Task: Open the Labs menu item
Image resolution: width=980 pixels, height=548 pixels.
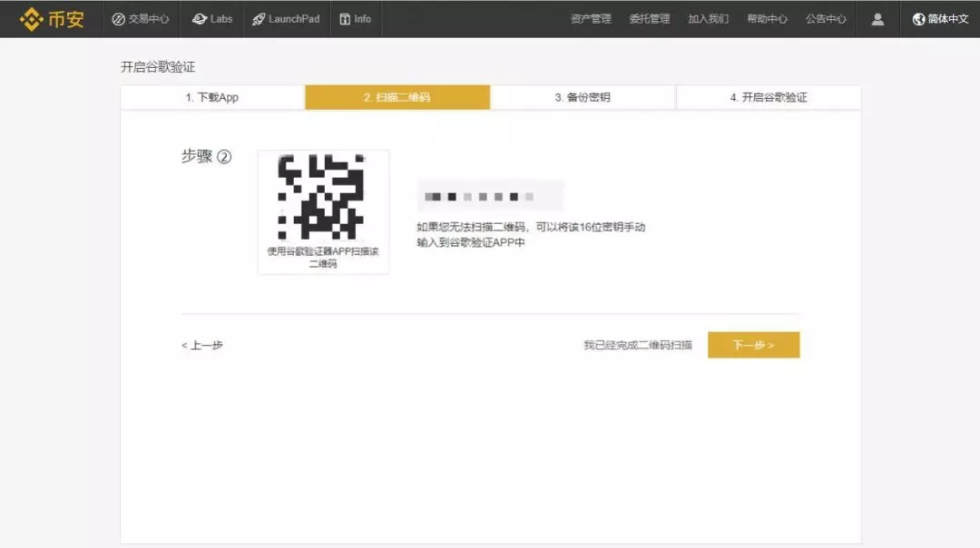Action: 211,19
